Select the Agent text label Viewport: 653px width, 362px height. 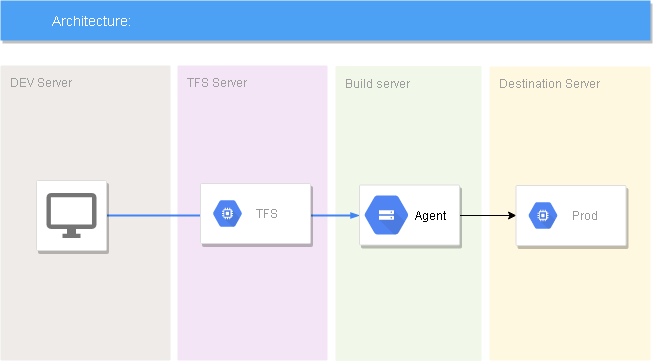430,216
